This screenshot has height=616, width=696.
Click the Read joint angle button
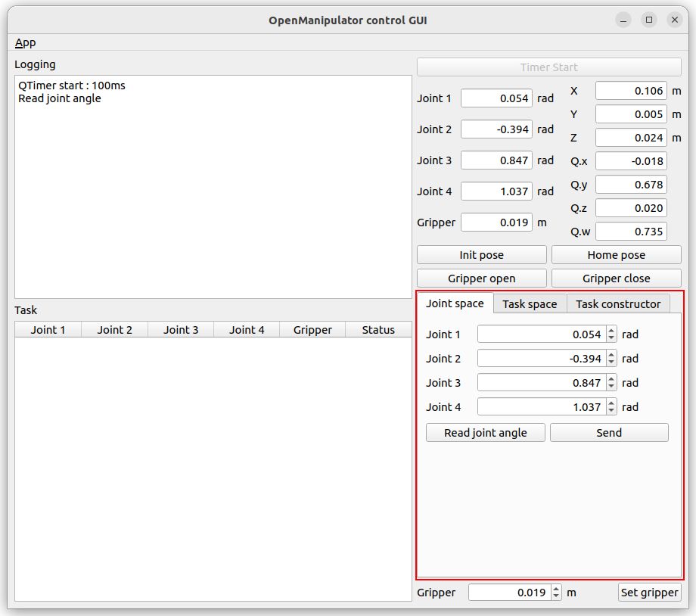click(485, 433)
